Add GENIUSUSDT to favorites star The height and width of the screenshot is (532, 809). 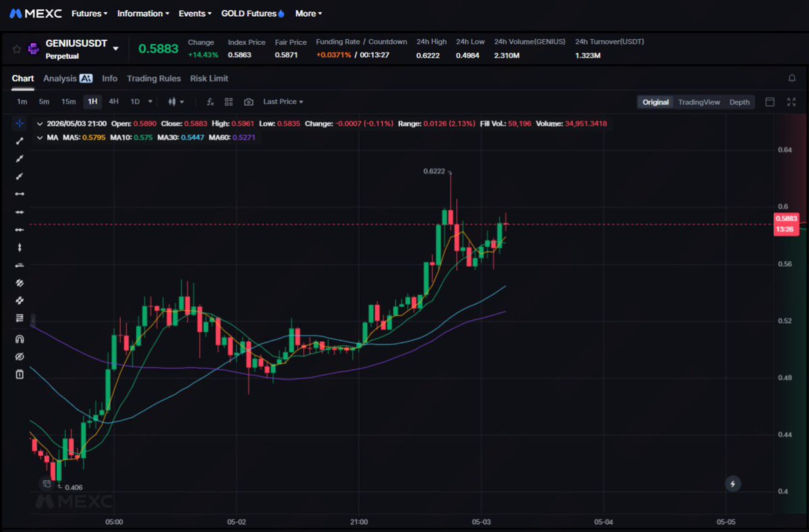[16, 49]
